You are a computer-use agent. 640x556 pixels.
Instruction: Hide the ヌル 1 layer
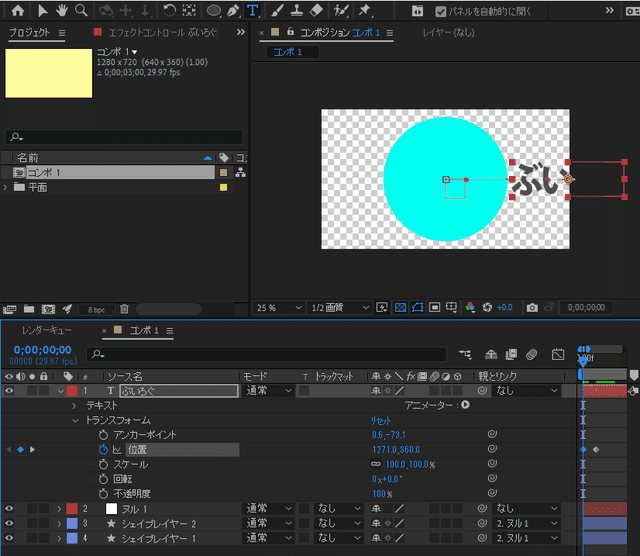point(9,509)
